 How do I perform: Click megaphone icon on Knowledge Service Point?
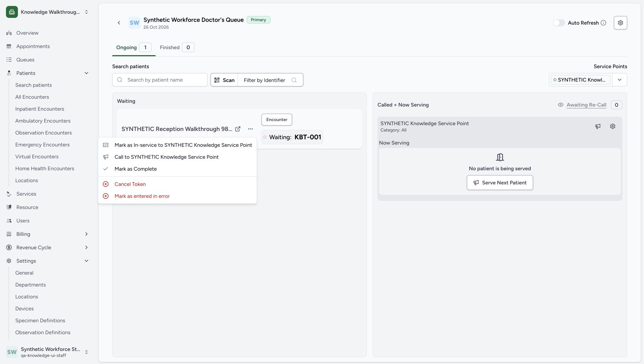click(598, 126)
